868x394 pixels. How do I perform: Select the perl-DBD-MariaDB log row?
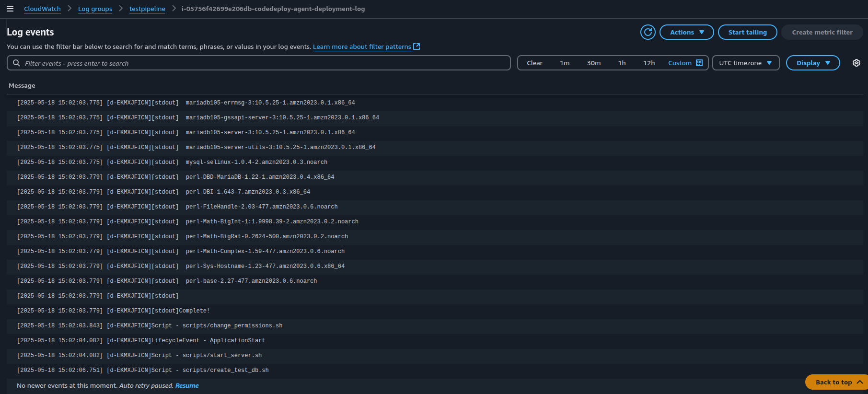click(x=435, y=177)
